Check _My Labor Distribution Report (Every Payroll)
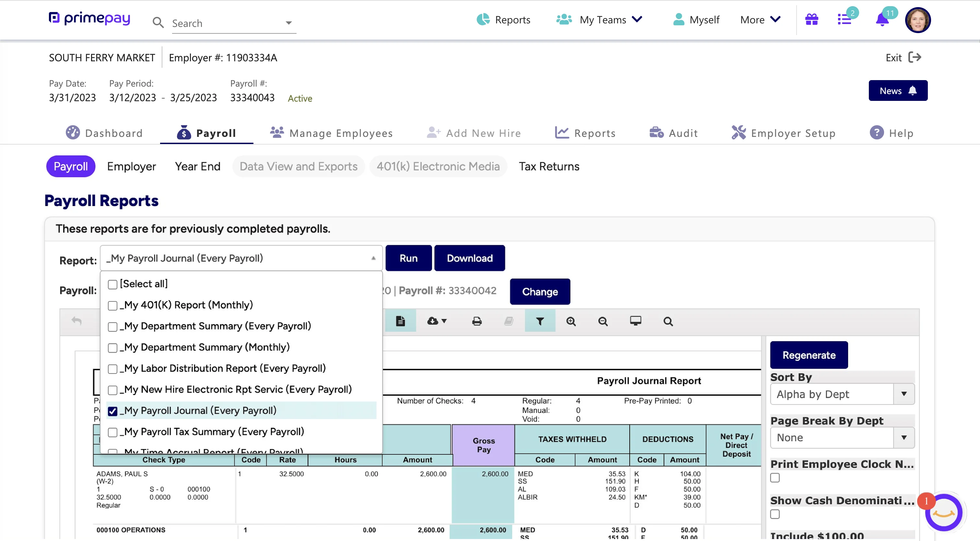The image size is (980, 541). pyautogui.click(x=112, y=369)
